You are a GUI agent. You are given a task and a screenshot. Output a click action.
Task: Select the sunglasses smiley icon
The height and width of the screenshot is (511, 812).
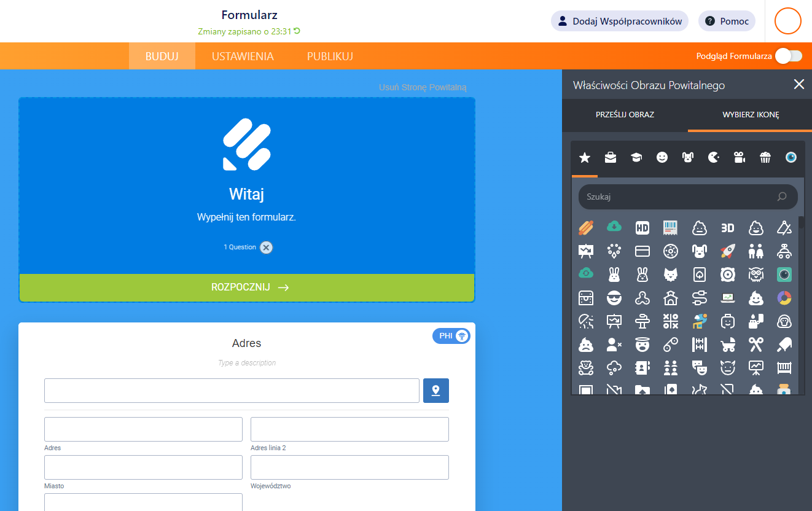pyautogui.click(x=614, y=298)
